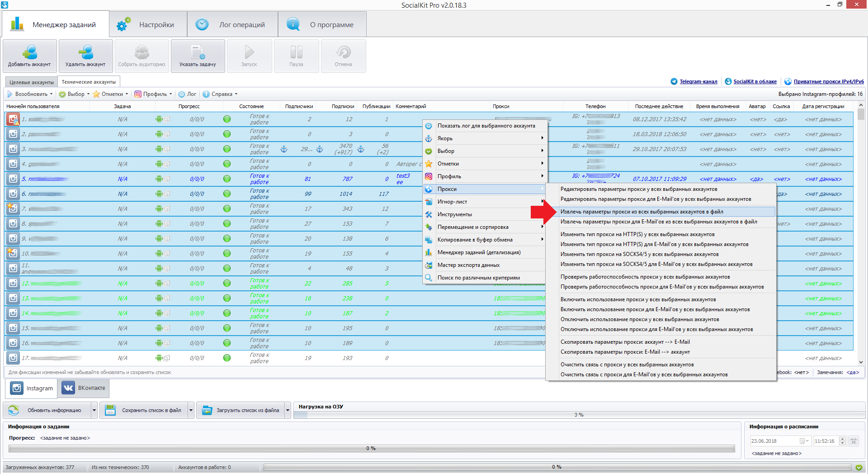The image size is (868, 474).
Task: Open the Возобновить dropdown
Action: (x=51, y=94)
